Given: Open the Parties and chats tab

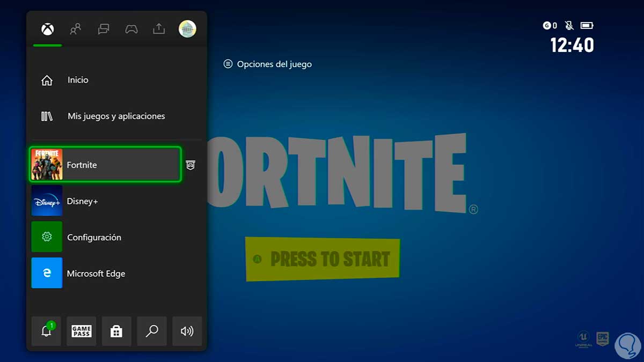Looking at the screenshot, I should (x=104, y=29).
